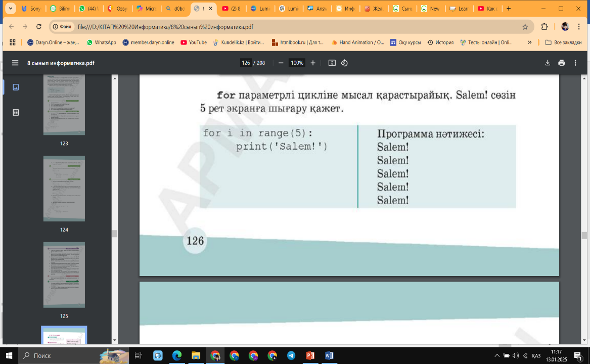Viewport: 590px width, 364px height.
Task: Open the YouTube bookmark
Action: click(194, 42)
